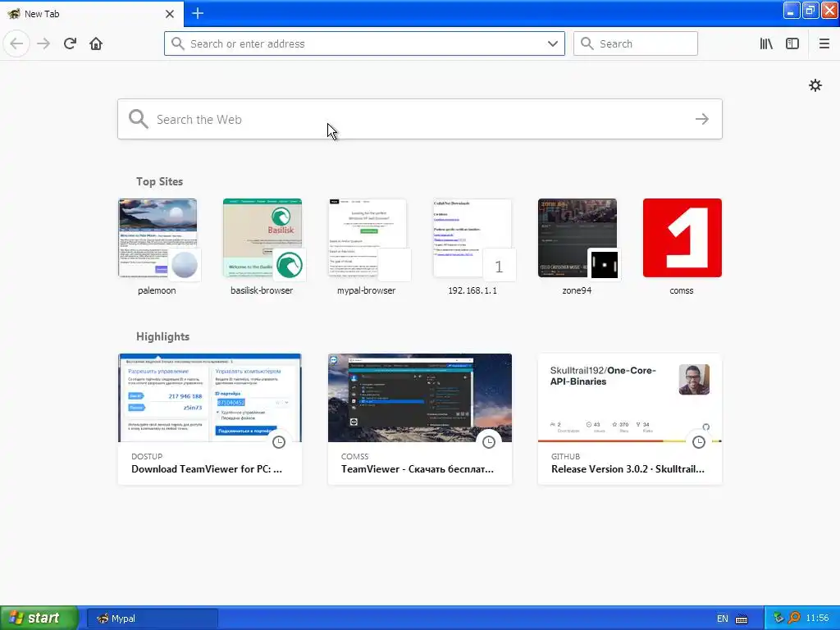Submit web search with the arrow button
Image resolution: width=840 pixels, height=630 pixels.
pyautogui.click(x=702, y=119)
